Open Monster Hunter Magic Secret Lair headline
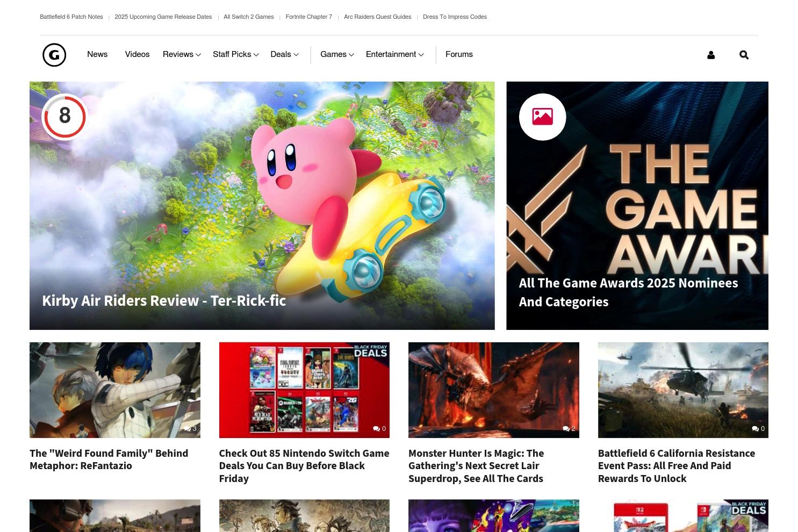The width and height of the screenshot is (798, 532). (x=476, y=466)
